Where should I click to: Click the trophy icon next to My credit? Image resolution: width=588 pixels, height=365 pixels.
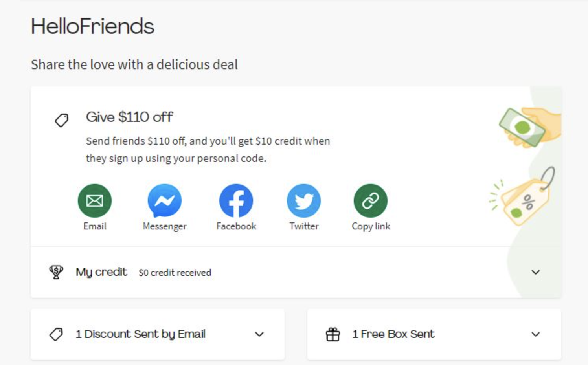click(56, 272)
